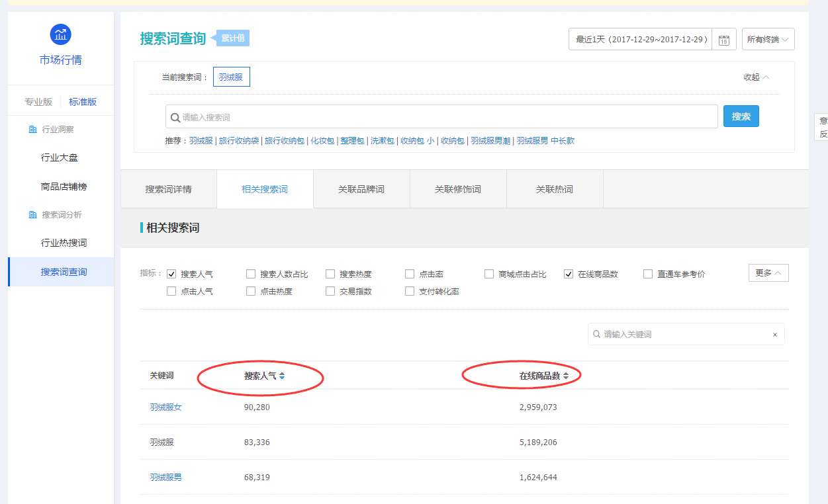Click recommended term 化妆包

[x=322, y=141]
